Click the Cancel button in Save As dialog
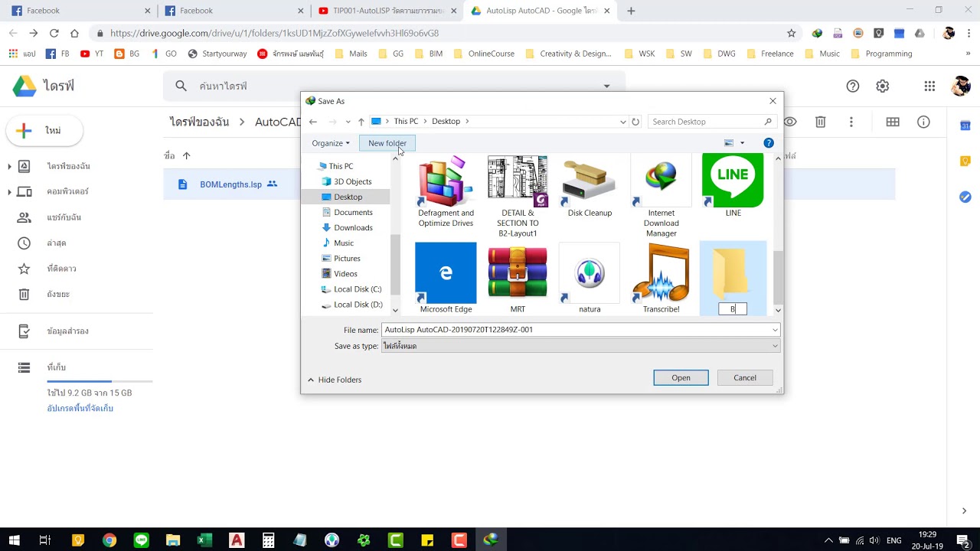Image resolution: width=980 pixels, height=551 pixels. 744,377
